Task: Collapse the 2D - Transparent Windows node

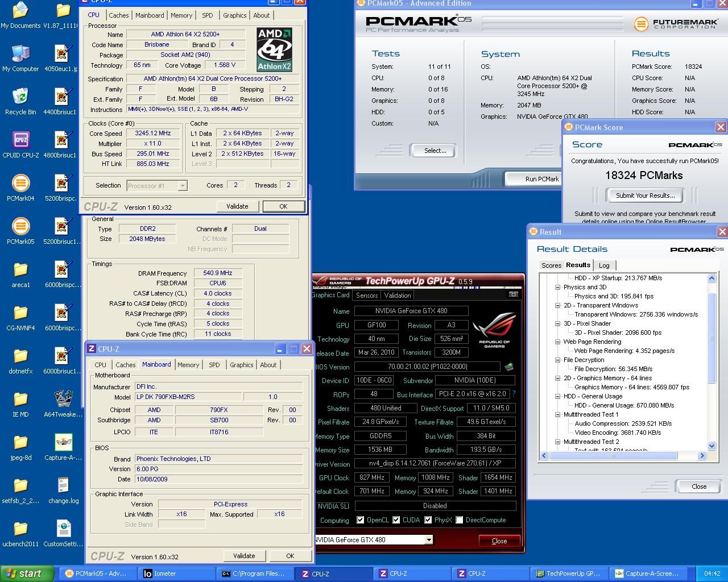Action: [558, 305]
